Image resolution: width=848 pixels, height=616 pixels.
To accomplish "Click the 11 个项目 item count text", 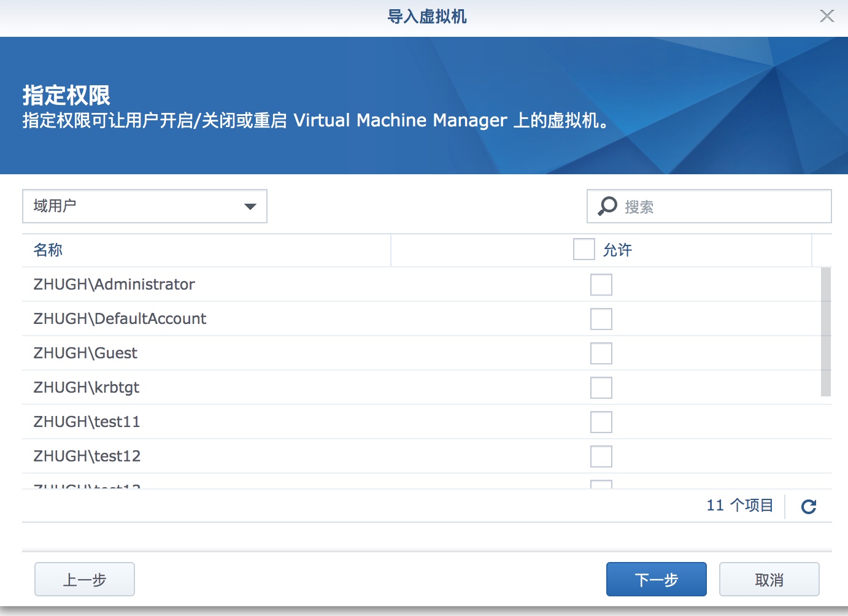I will coord(740,506).
